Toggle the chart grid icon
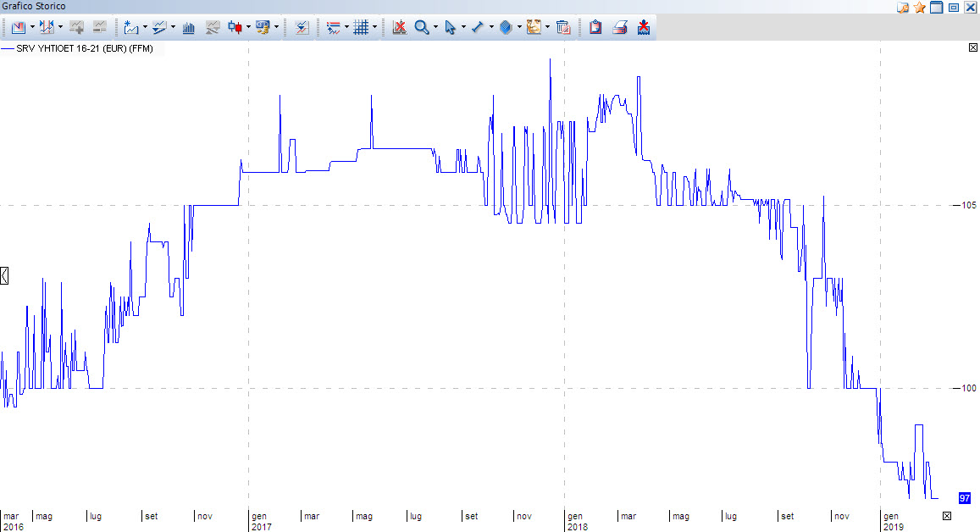The image size is (980, 532). 361,27
